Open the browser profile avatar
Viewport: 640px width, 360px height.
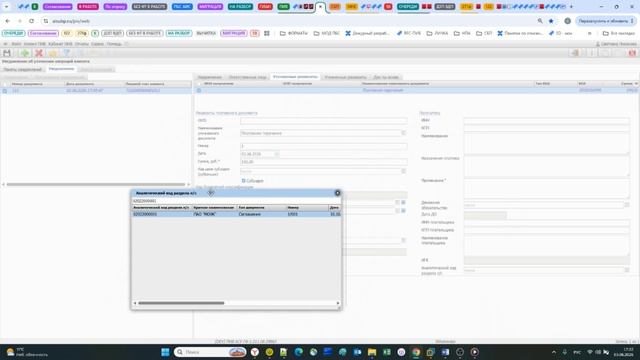(x=567, y=21)
